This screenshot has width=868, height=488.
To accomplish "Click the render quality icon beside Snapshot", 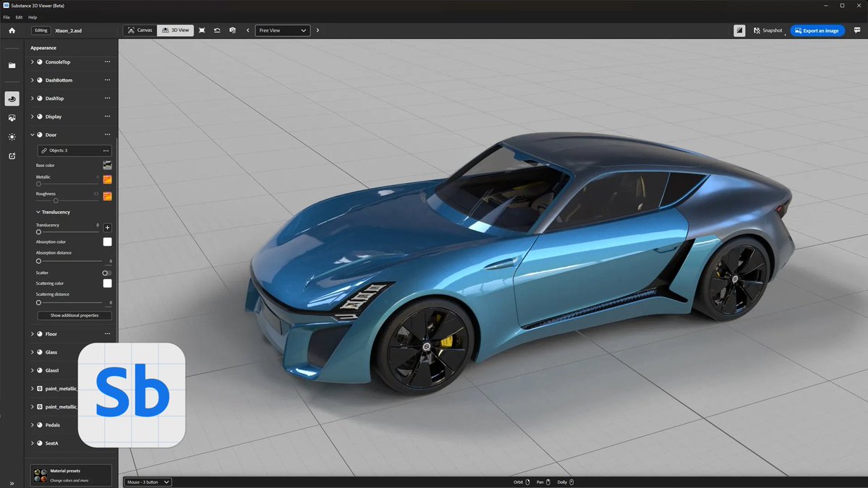I will (x=739, y=30).
